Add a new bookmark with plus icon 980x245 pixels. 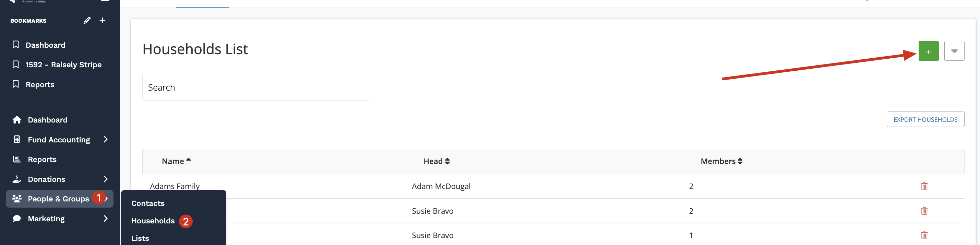point(102,21)
